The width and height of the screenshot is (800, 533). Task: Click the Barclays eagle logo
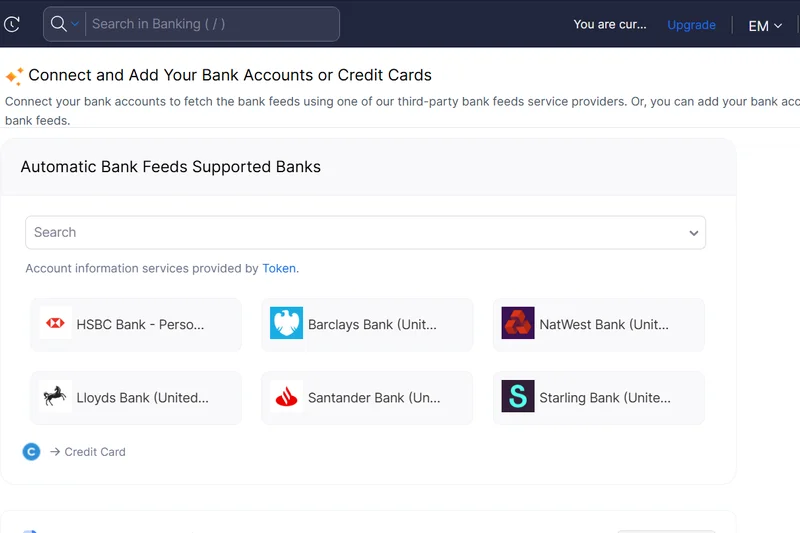286,324
